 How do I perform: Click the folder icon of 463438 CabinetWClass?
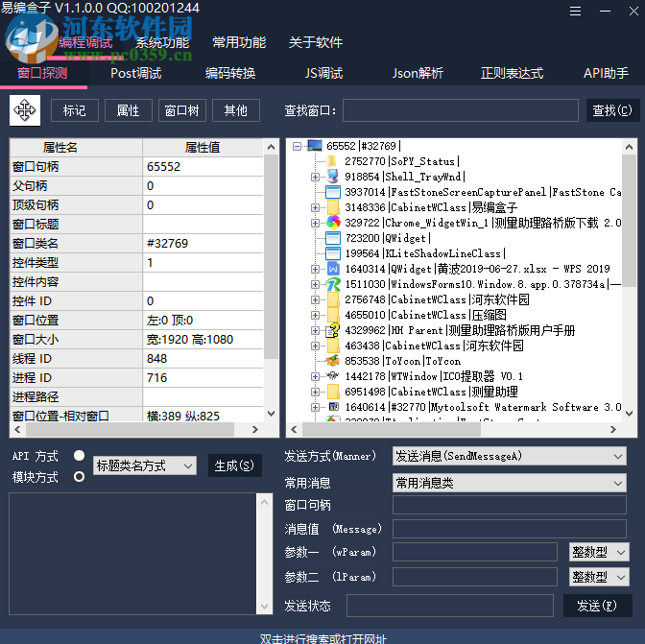[x=333, y=346]
